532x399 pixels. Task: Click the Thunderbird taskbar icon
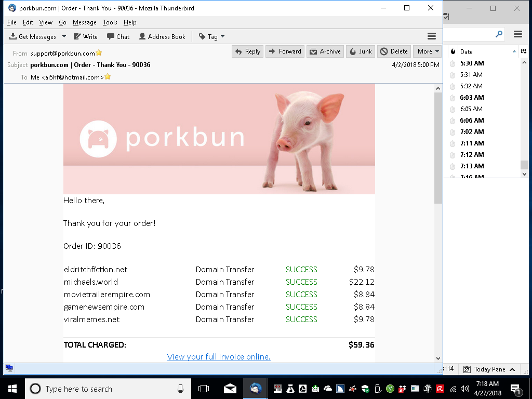256,389
